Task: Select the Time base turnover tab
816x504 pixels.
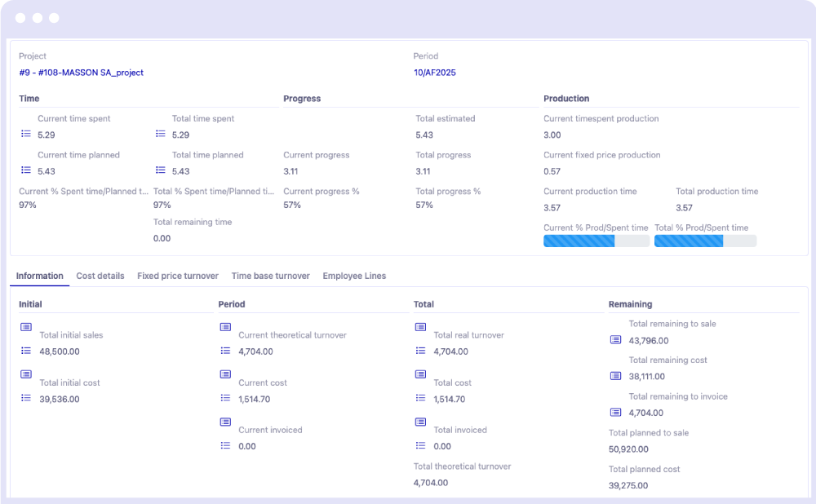Action: (x=270, y=276)
